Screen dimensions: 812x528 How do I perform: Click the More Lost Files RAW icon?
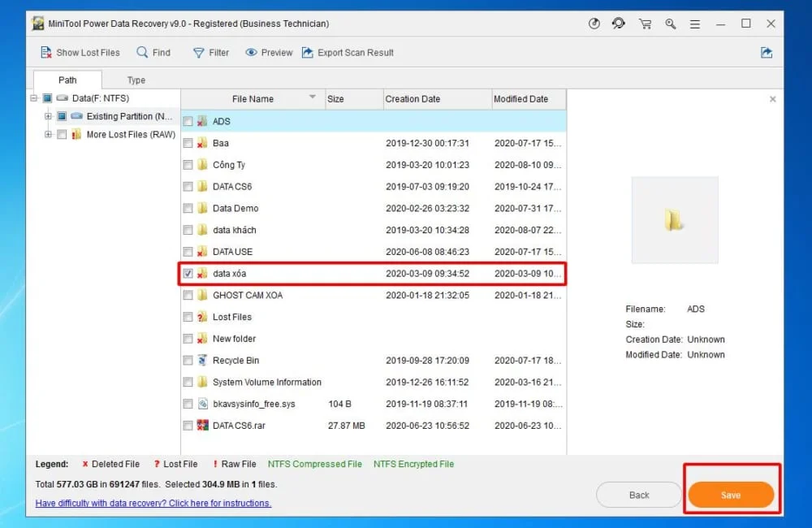76,134
